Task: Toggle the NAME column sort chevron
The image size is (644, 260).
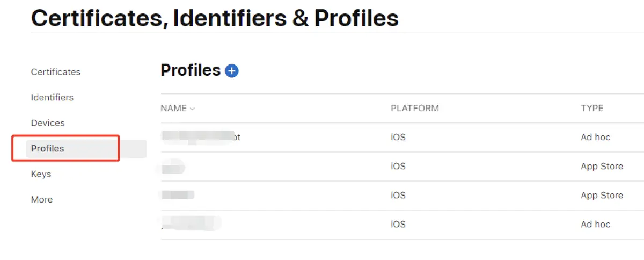Action: point(192,109)
